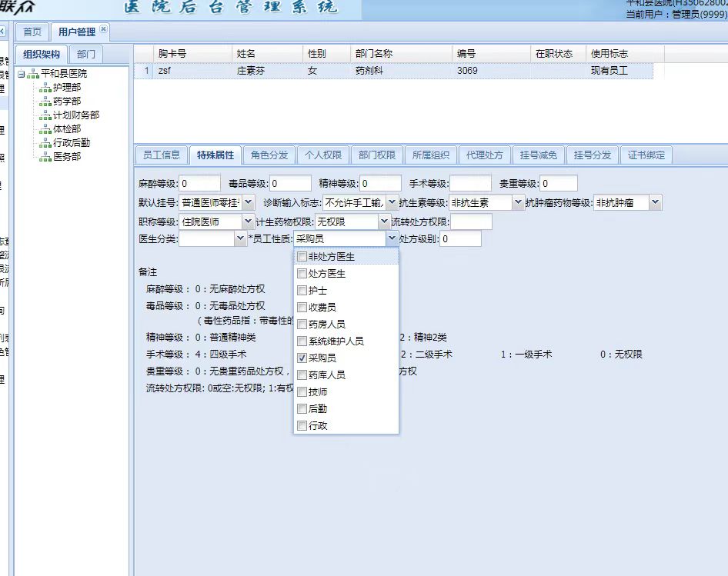
Task: Select the 组织架构 panel tab
Action: [x=42, y=55]
